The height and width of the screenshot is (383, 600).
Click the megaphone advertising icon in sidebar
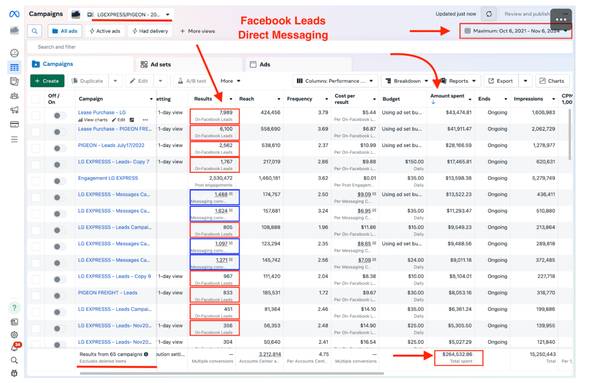tap(14, 110)
